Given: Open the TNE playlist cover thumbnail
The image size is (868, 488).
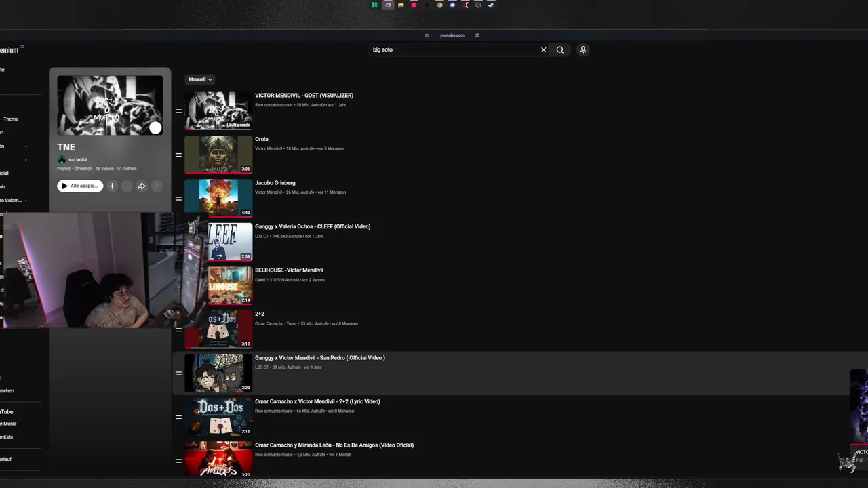Looking at the screenshot, I should 110,105.
